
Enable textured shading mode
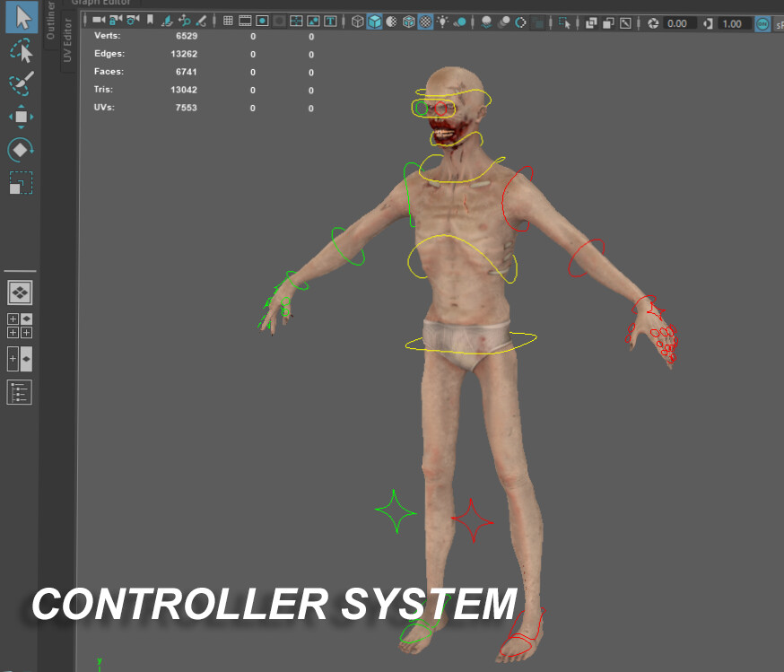click(x=424, y=21)
